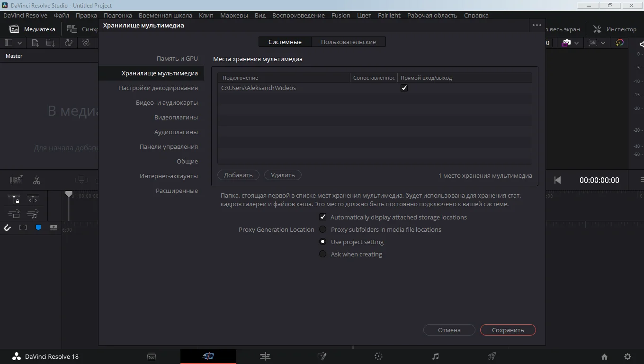Open the Воспроизведение menu
Screen dimensions: 644x364
point(298,15)
